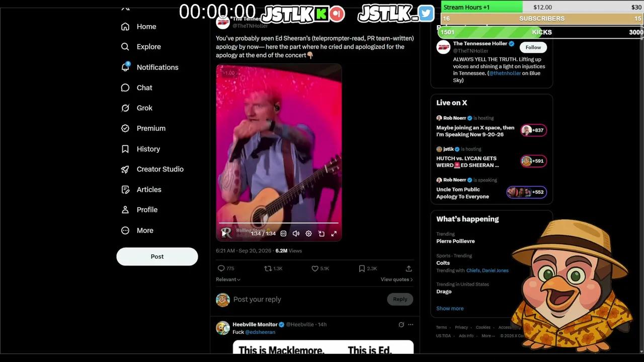The width and height of the screenshot is (644, 362).
Task: Toggle closed captions on the video
Action: tap(283, 233)
